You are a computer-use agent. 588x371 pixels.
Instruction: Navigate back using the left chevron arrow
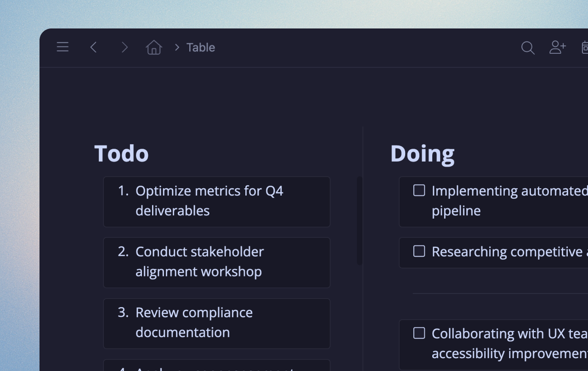tap(93, 47)
